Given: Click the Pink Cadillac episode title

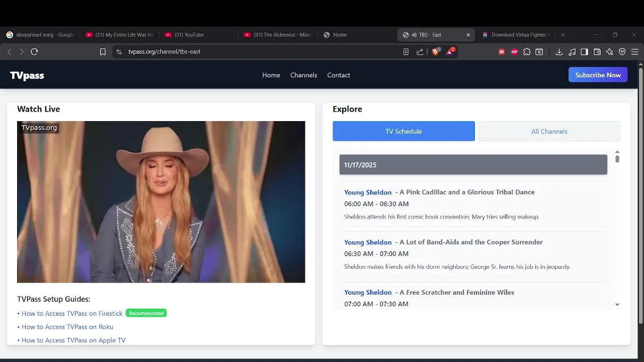Looking at the screenshot, I should pos(467,192).
